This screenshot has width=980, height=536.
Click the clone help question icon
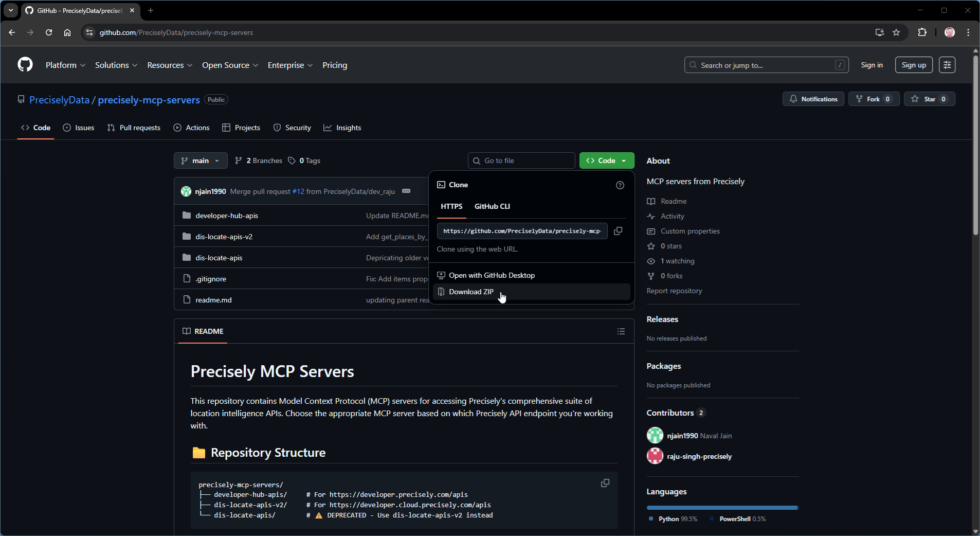click(x=620, y=185)
